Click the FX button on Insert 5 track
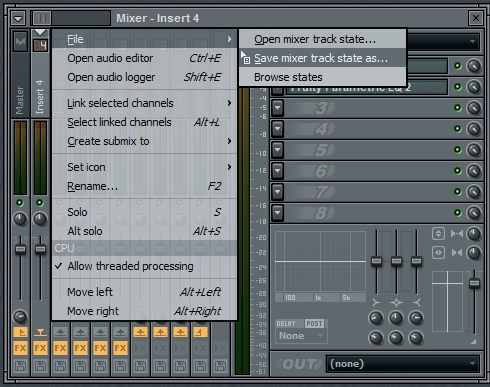 pos(60,348)
